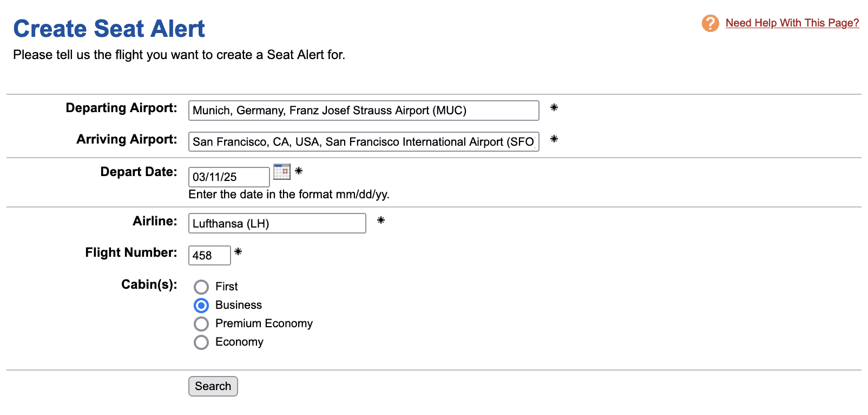Viewport: 868px width, 415px height.
Task: Click the required asterisk beside the Airline field
Action: 380,220
